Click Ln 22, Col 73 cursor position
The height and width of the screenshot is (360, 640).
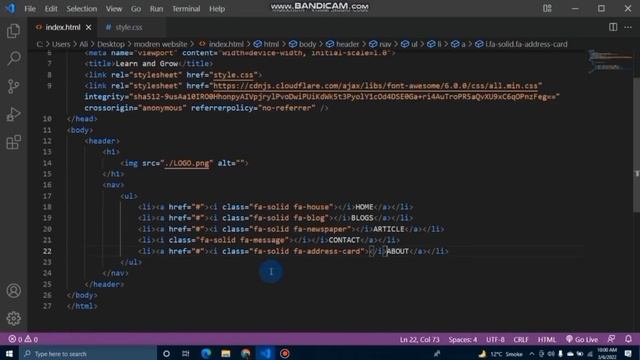[420, 339]
